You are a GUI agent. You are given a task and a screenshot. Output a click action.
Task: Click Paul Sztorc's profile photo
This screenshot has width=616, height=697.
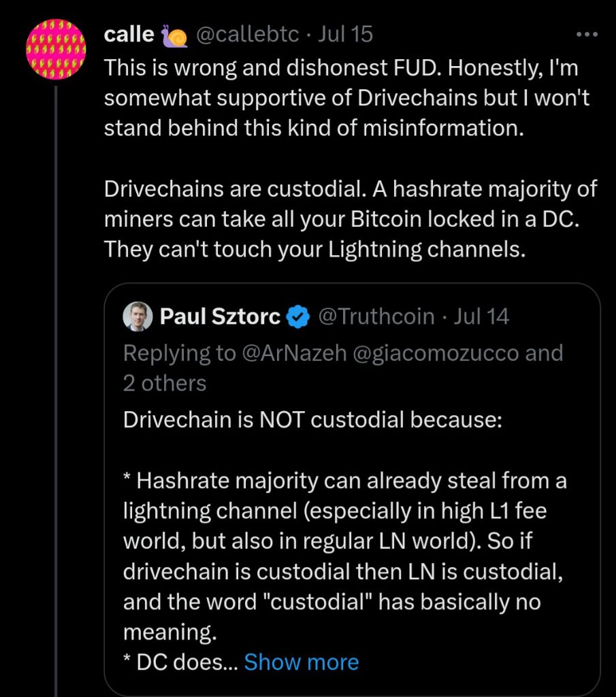[x=137, y=316]
